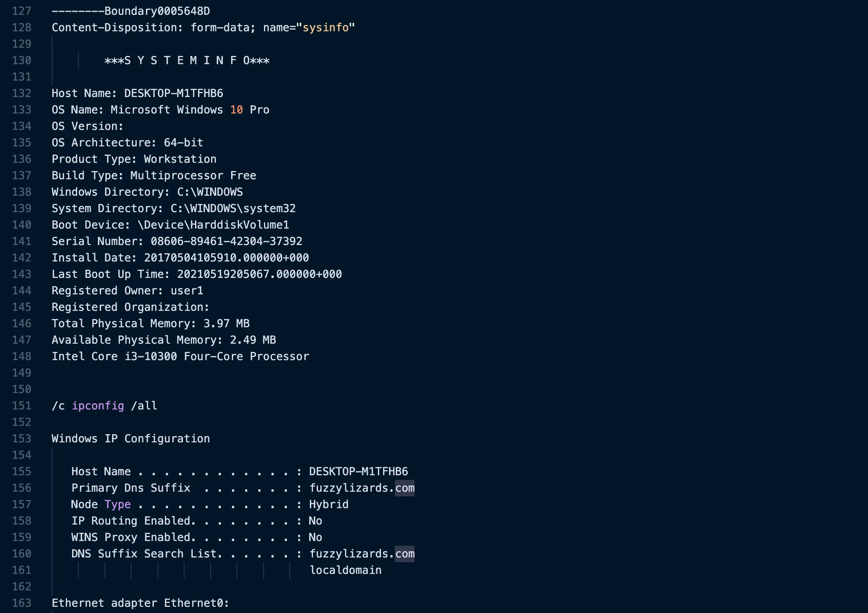Click the localdomain text
Image resolution: width=868 pixels, height=613 pixels.
point(345,570)
